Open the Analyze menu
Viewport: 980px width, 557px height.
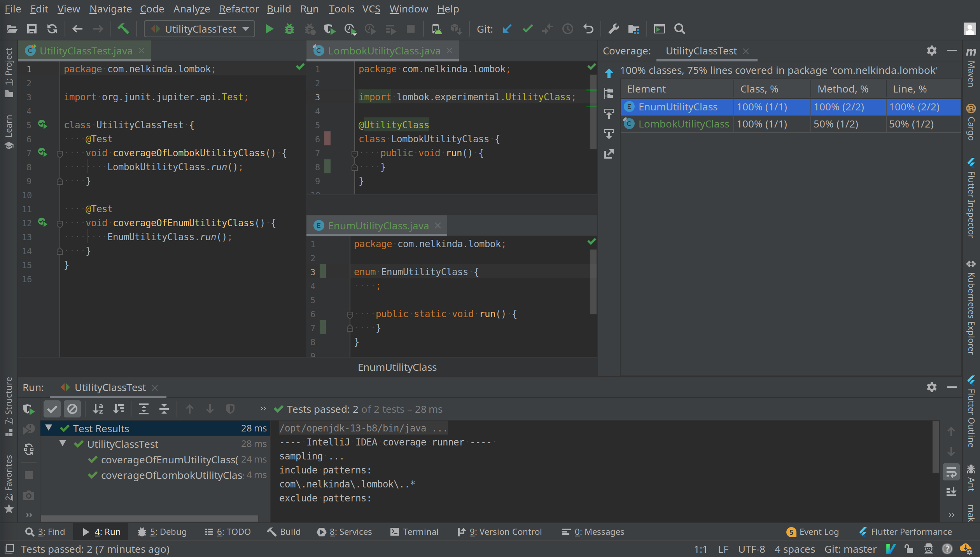[x=191, y=9]
